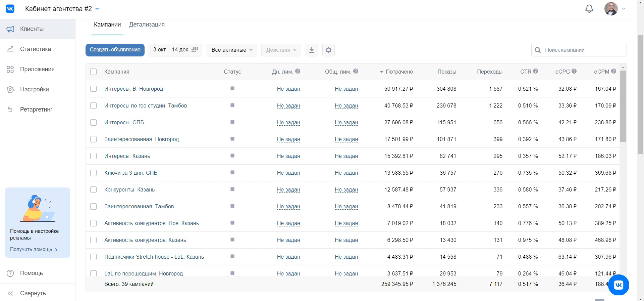Check the Интересы по гео студий. Тамбов checkbox
This screenshot has height=301, width=644.
94,105
